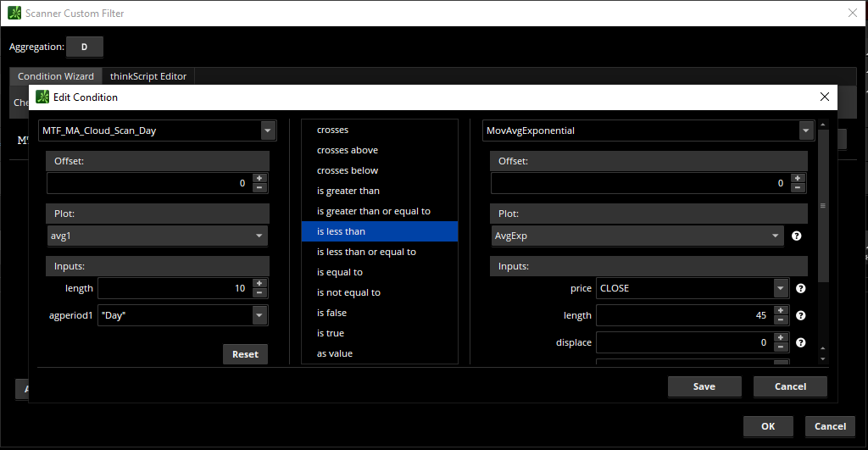868x450 pixels.
Task: Increase right length 45 with plus stepper
Action: (x=781, y=311)
